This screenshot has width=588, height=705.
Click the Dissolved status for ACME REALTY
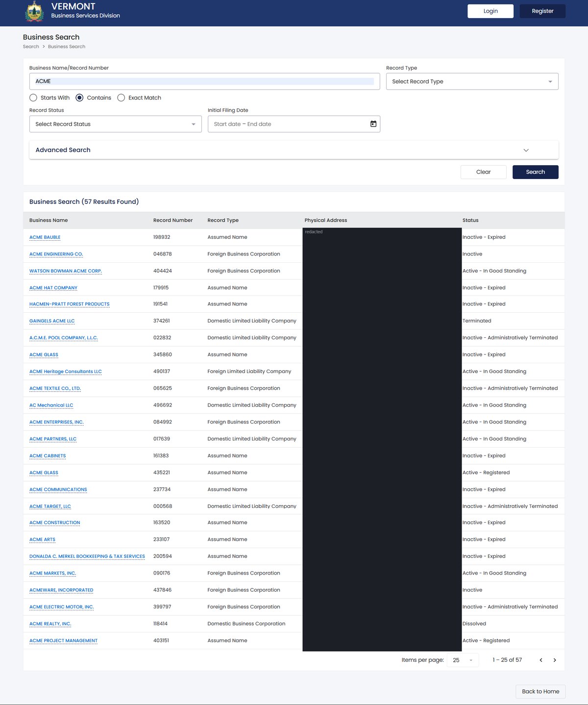pyautogui.click(x=474, y=624)
